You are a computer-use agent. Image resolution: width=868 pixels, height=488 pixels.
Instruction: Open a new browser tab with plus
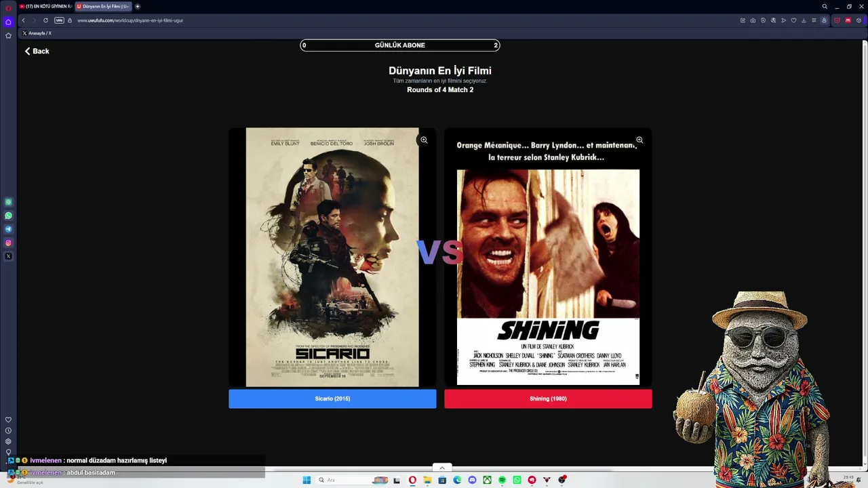(x=138, y=6)
